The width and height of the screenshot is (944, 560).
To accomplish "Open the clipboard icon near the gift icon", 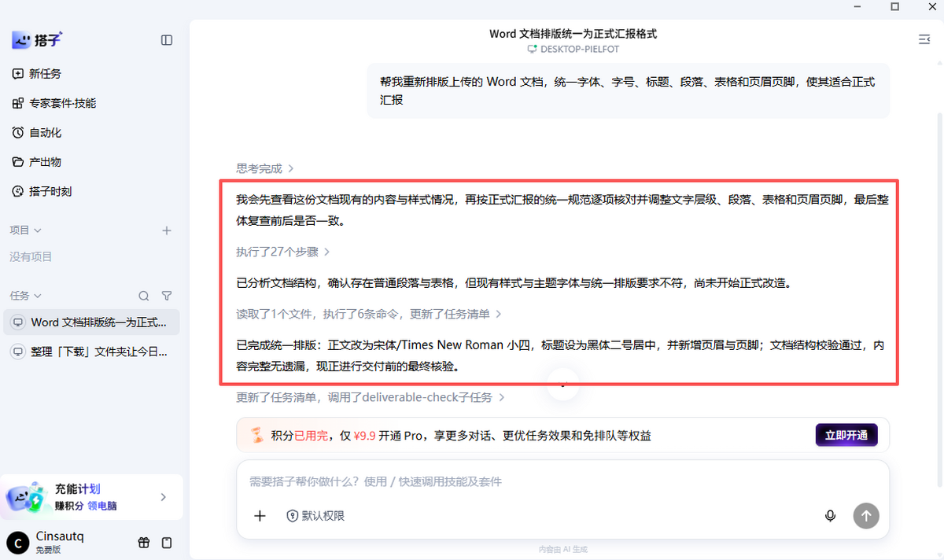I will point(167,543).
